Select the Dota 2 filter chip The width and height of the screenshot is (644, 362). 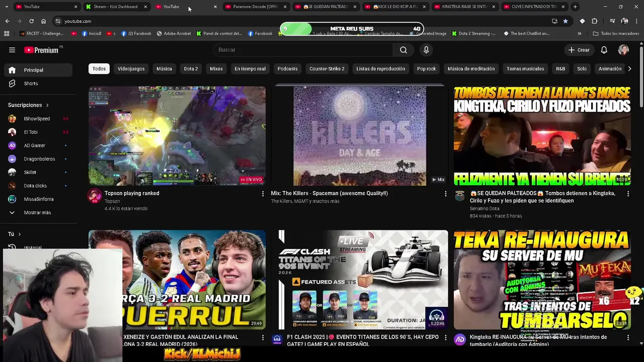[x=191, y=69]
